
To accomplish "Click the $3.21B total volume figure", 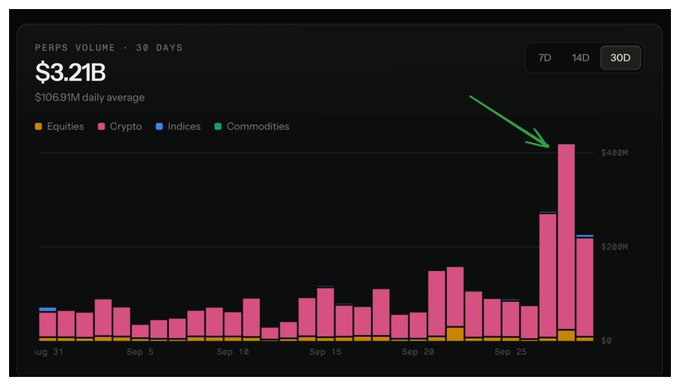I will [x=70, y=72].
